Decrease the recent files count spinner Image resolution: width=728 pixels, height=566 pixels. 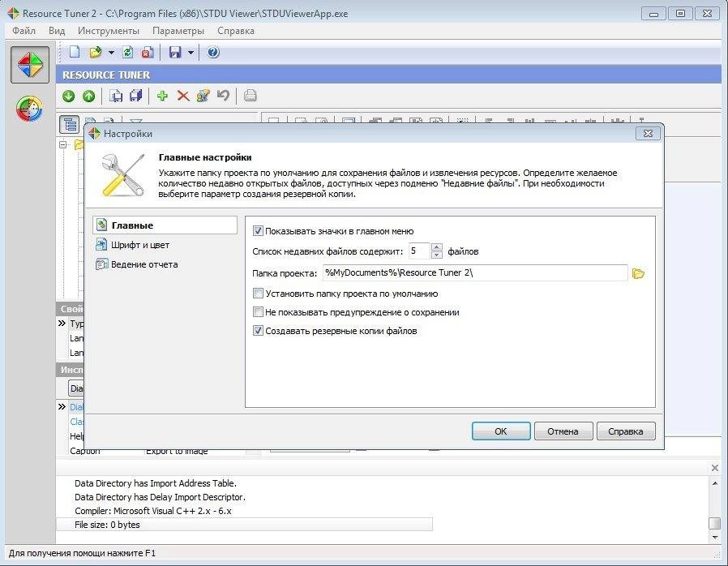click(436, 255)
